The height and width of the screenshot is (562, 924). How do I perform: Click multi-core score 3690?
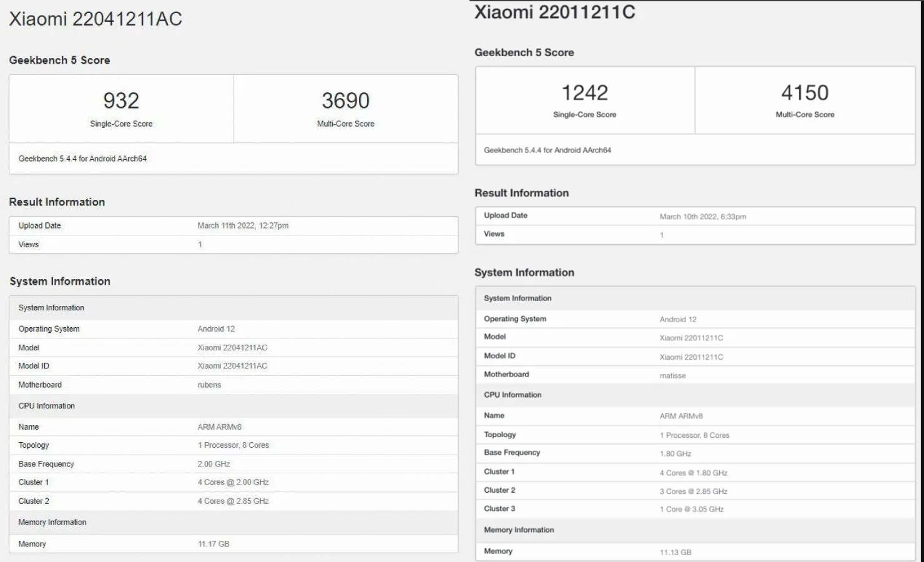click(346, 101)
